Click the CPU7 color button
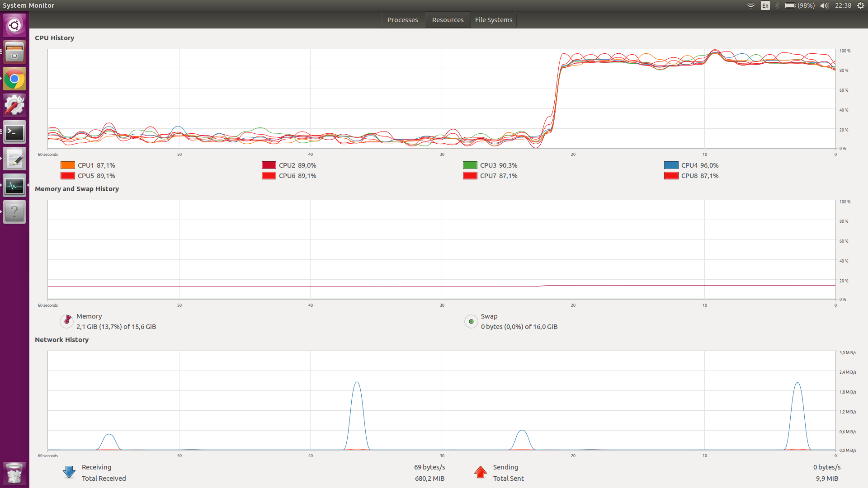Screen dimensions: 868x488 click(469, 175)
